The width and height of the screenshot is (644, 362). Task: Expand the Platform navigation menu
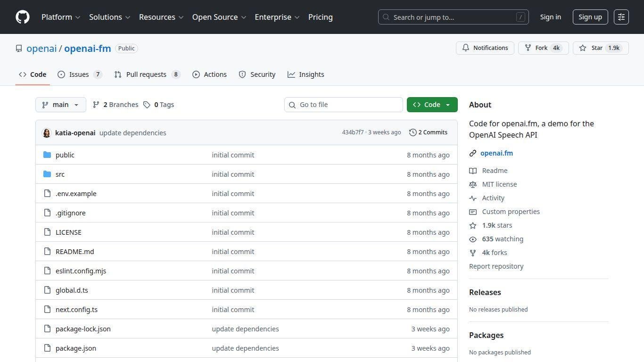point(61,17)
